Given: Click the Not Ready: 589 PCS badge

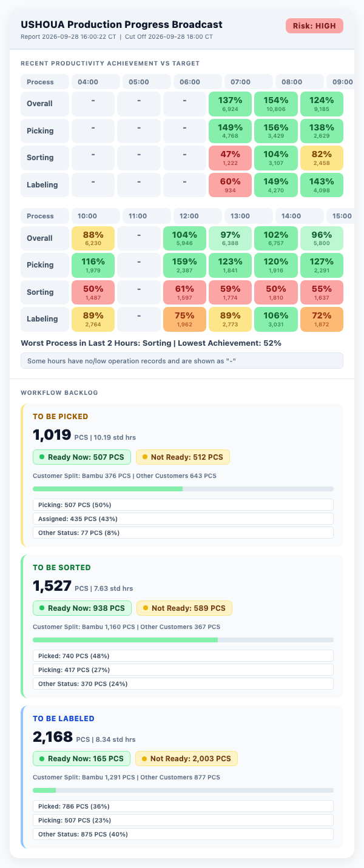Looking at the screenshot, I should pos(184,608).
